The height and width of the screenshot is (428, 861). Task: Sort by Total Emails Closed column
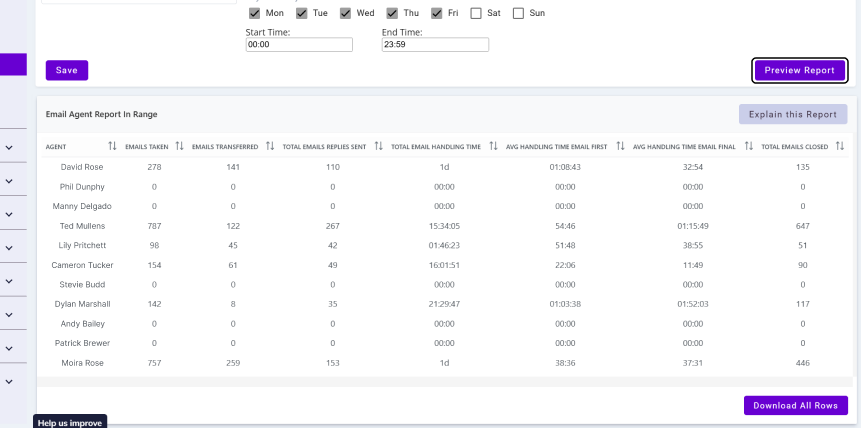coord(840,146)
